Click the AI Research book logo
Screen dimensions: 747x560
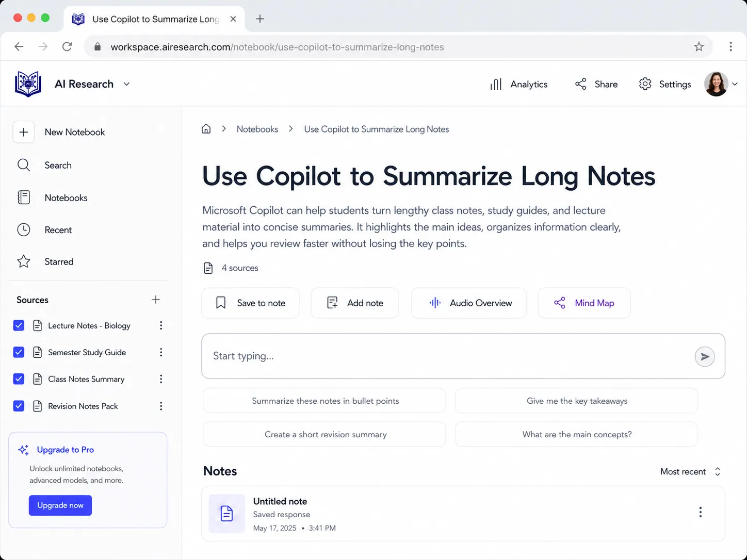pyautogui.click(x=28, y=84)
